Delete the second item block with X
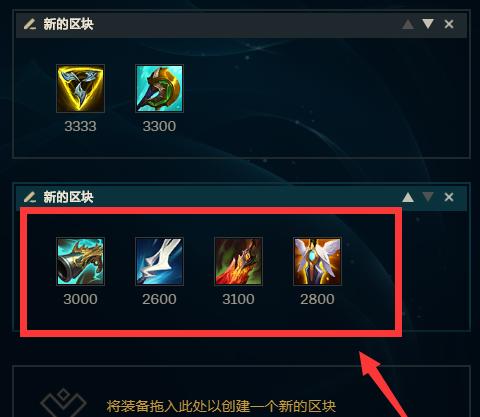The image size is (480, 417). (449, 197)
